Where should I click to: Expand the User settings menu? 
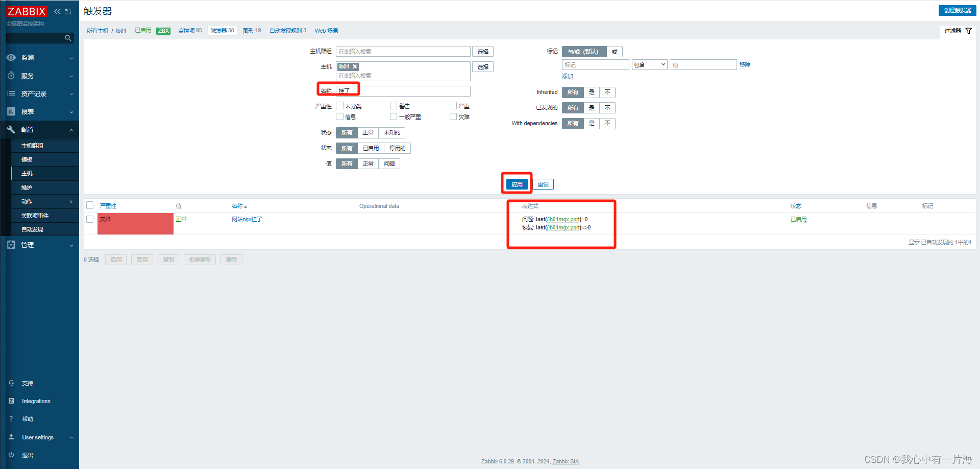(x=71, y=437)
